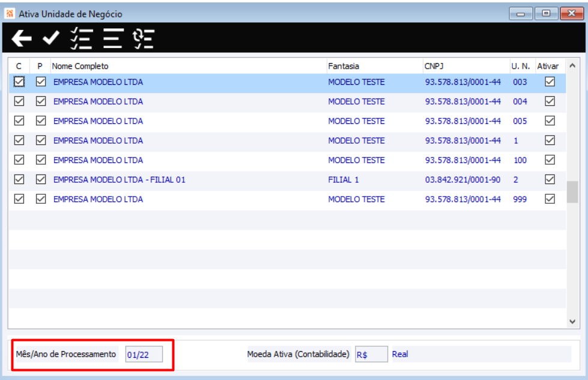Toggle P checkbox for FILIAL 01 row

[41, 180]
